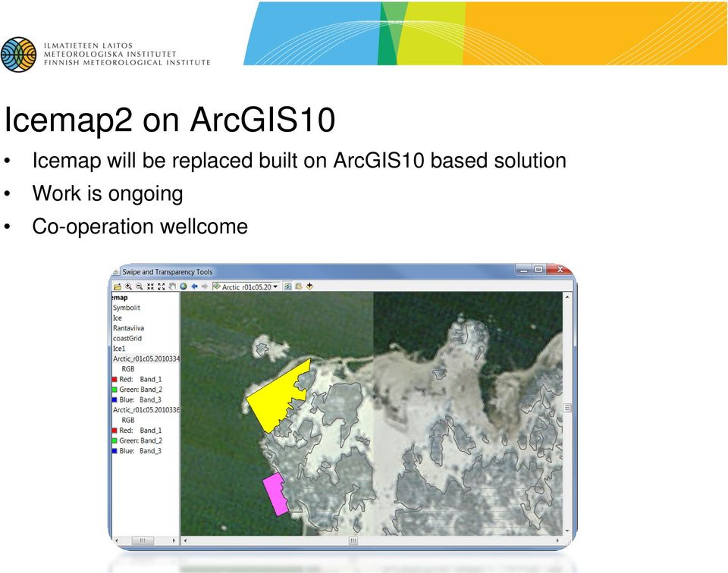Select the Zoom In tool

128,286
